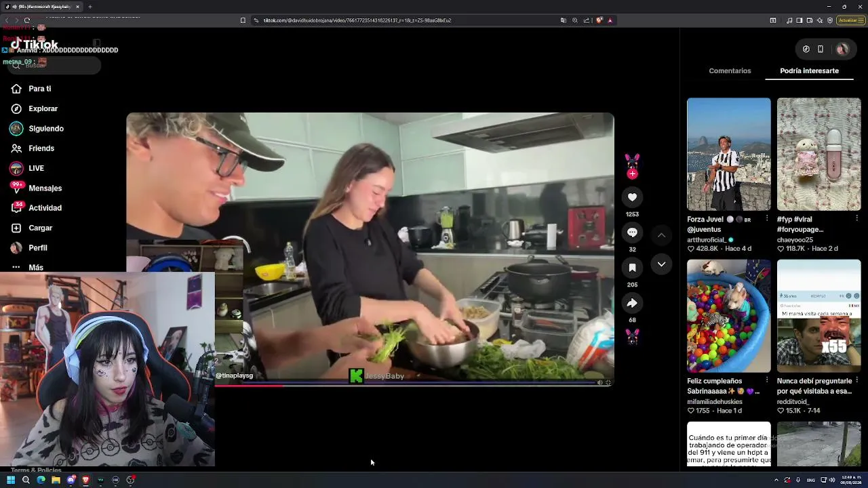Expand the Más menu in sidebar
868x488 pixels.
(x=36, y=268)
